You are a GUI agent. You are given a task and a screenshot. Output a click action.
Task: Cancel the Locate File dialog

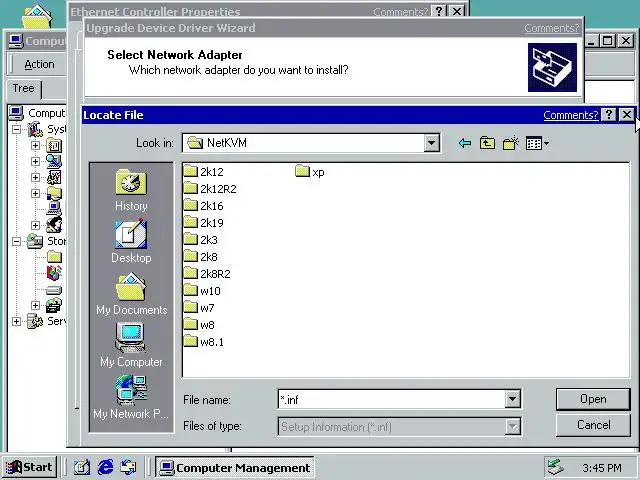593,425
